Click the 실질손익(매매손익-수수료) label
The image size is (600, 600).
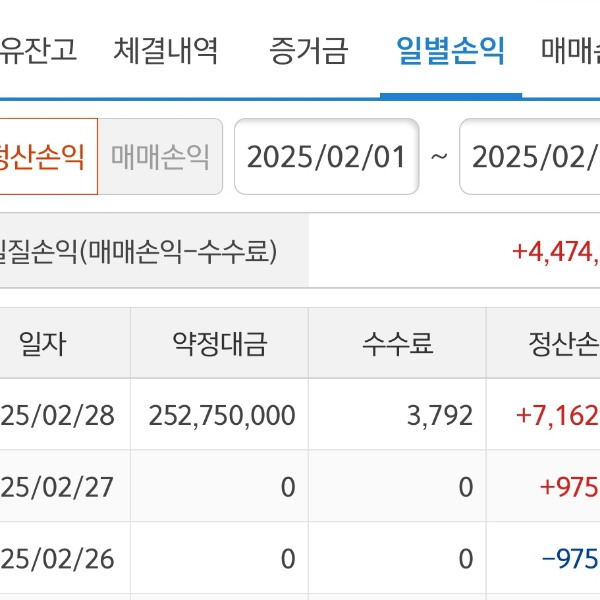140,251
